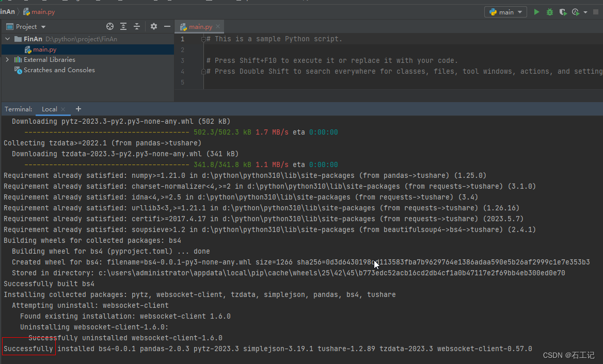Toggle the code fold marker on line 1
Screen dimensions: 603x364
(203, 39)
